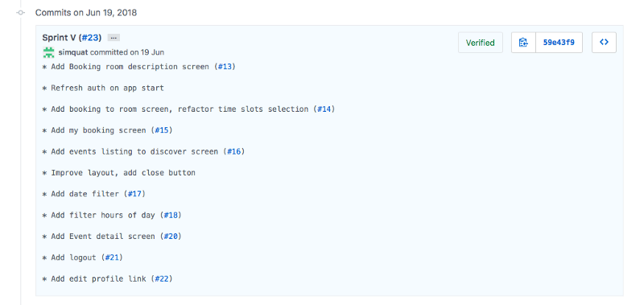Screen dimensions: 644x305
Task: Open the Verified signature badge
Action: [480, 43]
